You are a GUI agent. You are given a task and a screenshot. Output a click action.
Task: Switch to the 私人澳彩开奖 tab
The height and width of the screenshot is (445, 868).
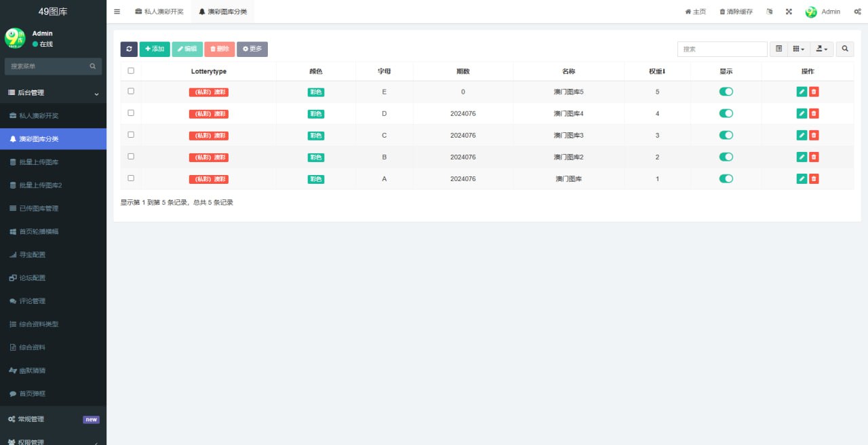point(159,12)
